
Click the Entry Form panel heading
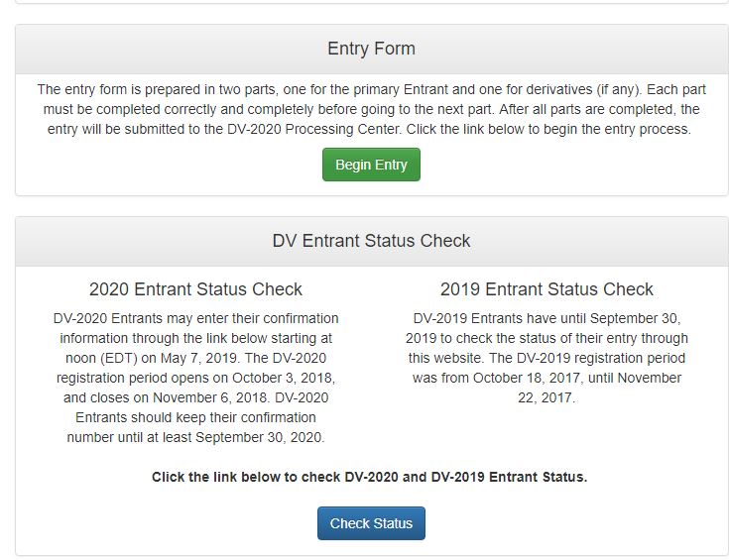[371, 49]
